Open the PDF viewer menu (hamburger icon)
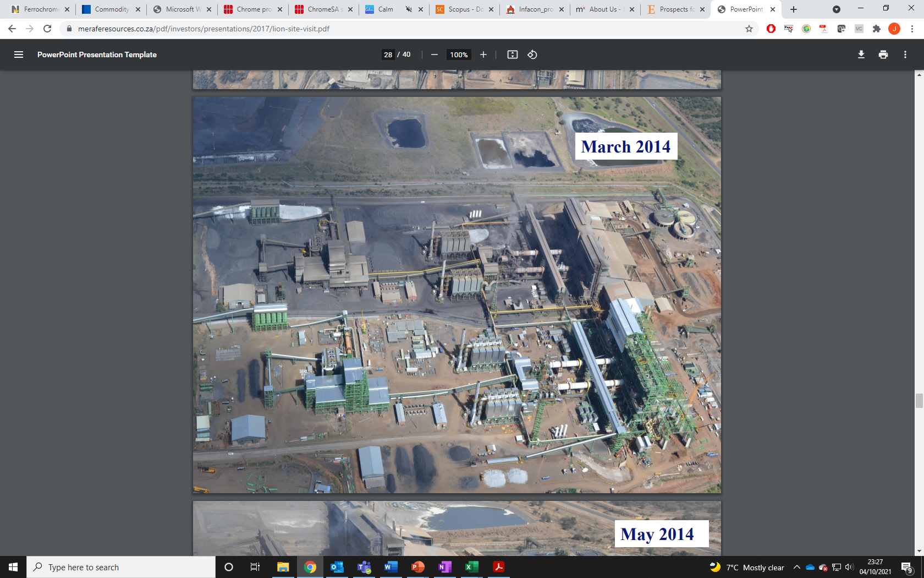Viewport: 924px width, 578px height. point(19,54)
